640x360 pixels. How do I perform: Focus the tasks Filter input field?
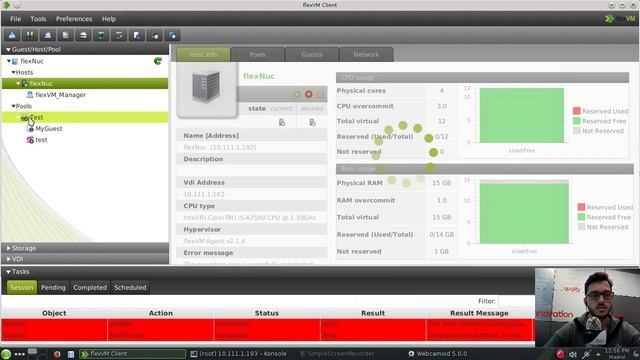[516, 301]
